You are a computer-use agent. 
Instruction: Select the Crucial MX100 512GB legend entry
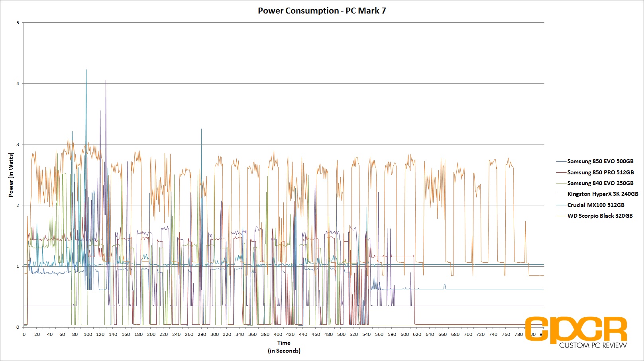pos(591,205)
